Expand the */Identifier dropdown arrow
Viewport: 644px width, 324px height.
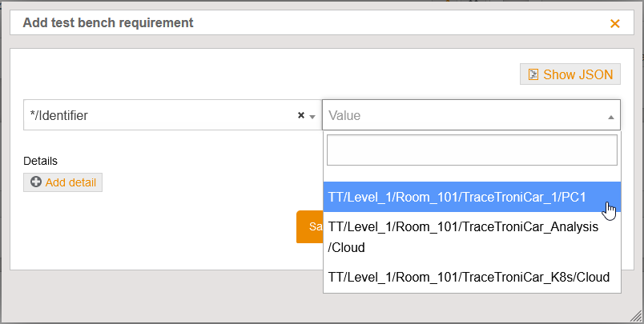pyautogui.click(x=312, y=116)
